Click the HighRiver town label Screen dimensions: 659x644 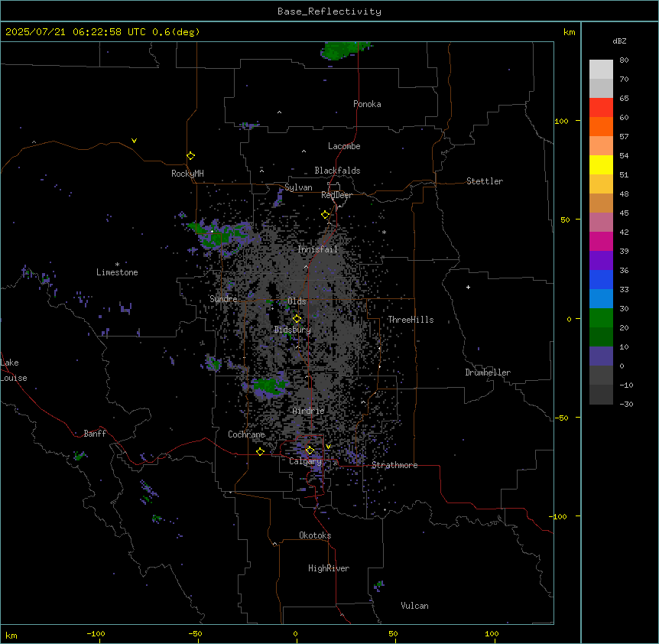pyautogui.click(x=329, y=568)
